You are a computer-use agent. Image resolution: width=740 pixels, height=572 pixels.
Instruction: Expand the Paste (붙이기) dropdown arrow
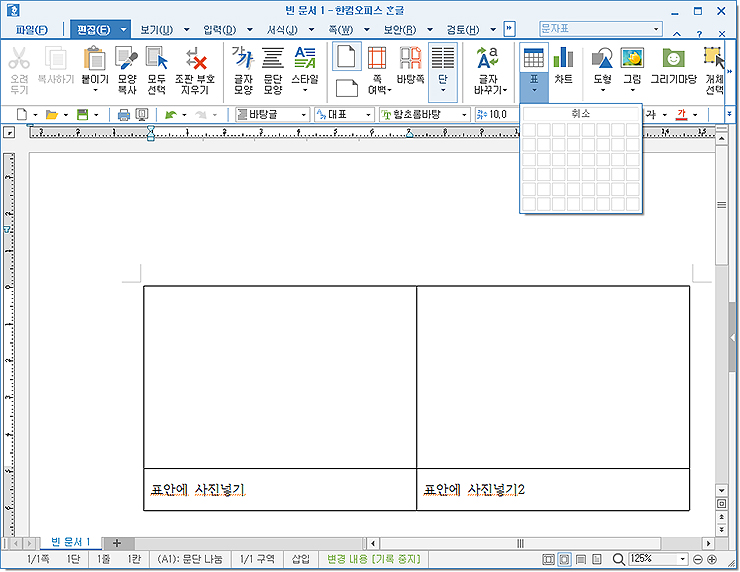[95, 90]
